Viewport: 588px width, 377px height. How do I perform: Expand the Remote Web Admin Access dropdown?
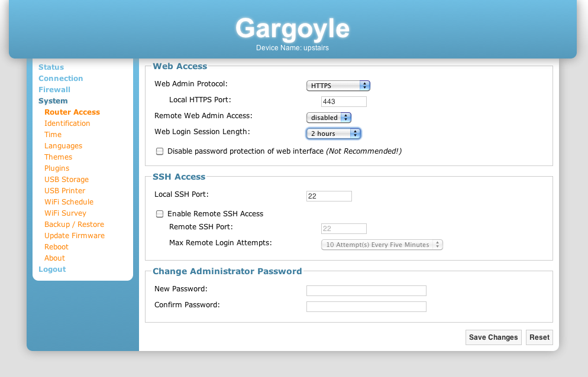328,118
